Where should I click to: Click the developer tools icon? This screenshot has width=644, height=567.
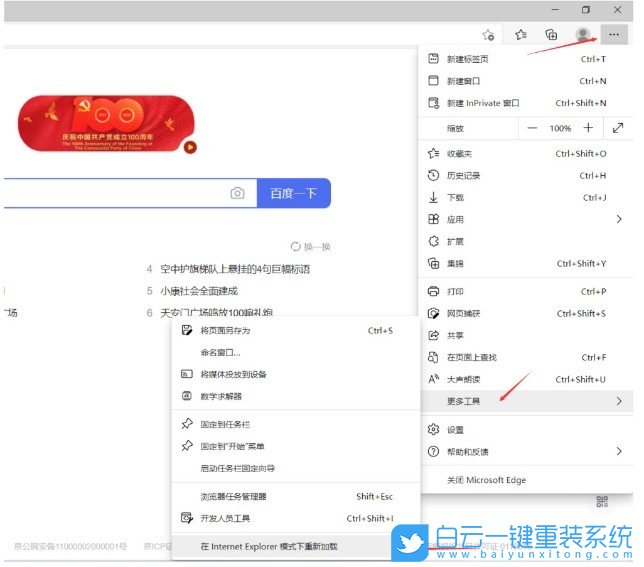tap(187, 518)
